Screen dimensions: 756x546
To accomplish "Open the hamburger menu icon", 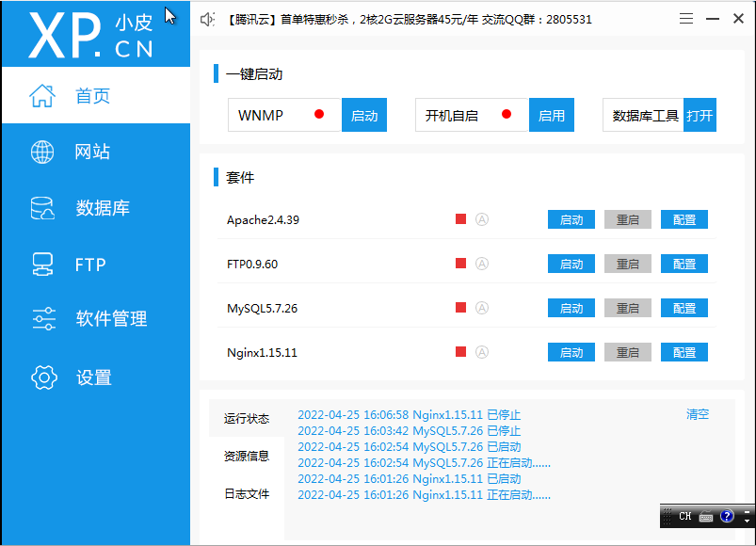I will click(686, 19).
